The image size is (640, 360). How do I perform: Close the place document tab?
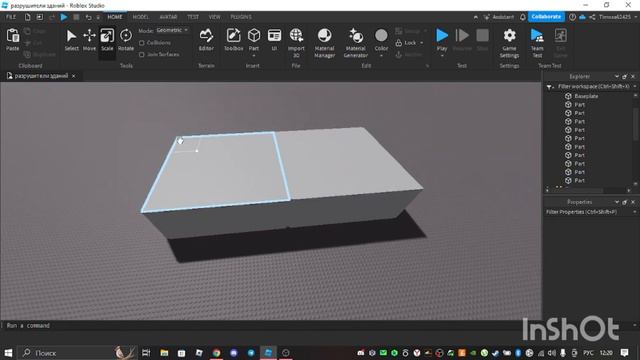73,76
